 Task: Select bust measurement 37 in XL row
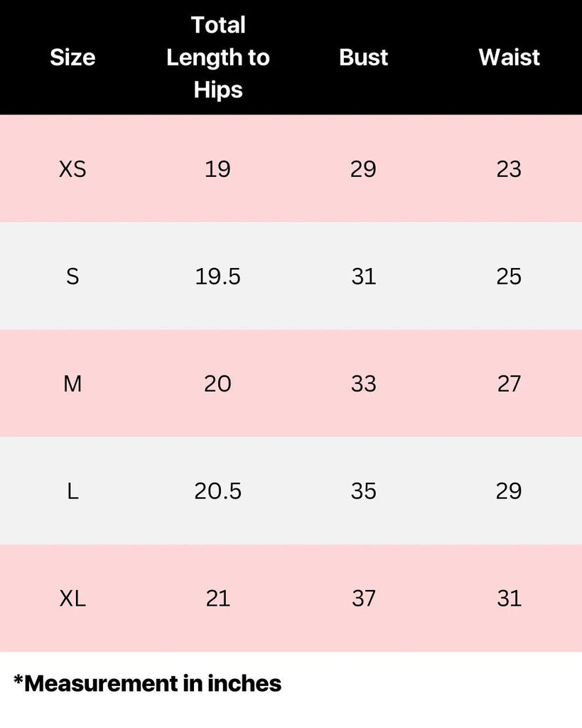(364, 599)
